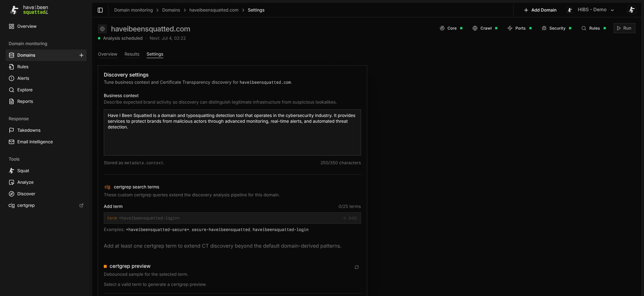The height and width of the screenshot is (296, 644).
Task: Click the certgrep search terms icon
Action: click(x=107, y=187)
